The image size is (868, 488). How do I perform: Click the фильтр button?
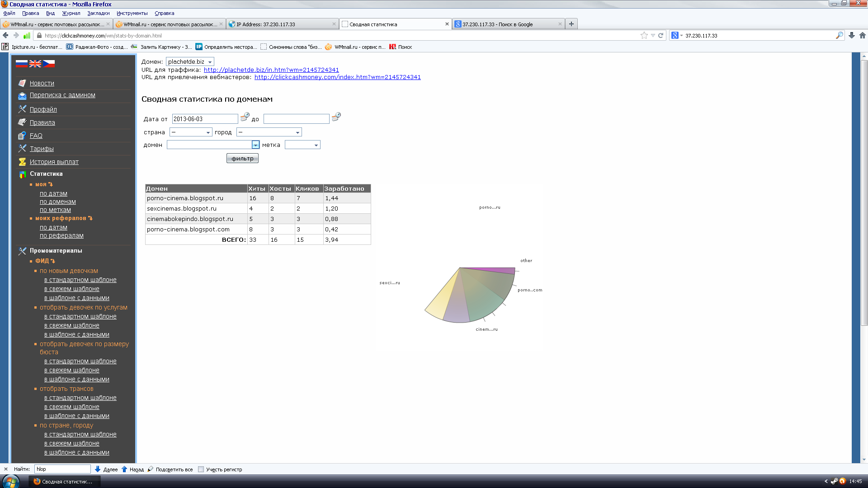point(242,158)
